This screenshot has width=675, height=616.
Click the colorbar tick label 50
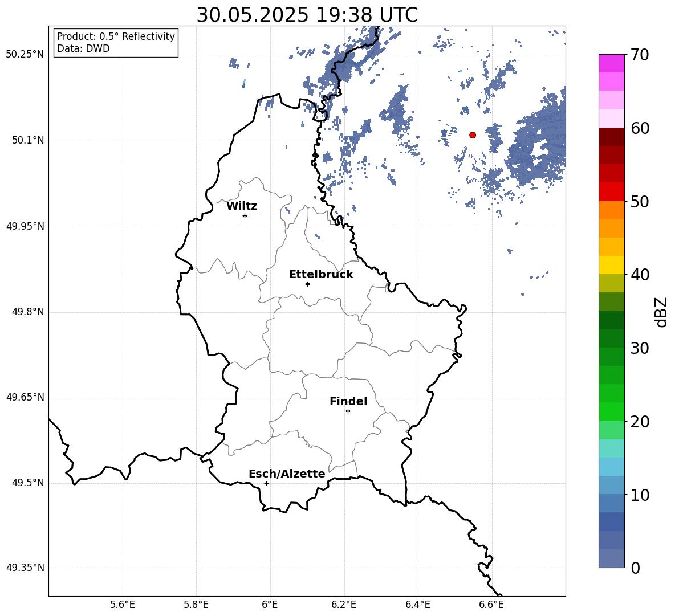coord(640,201)
